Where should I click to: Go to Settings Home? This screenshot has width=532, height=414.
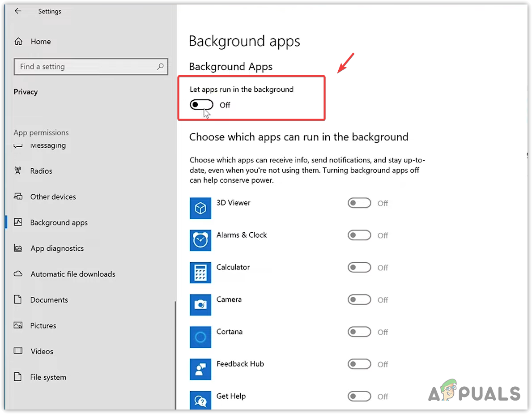(x=40, y=42)
